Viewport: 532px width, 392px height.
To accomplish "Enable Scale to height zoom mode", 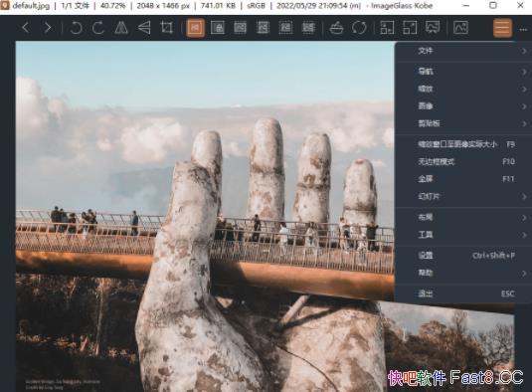I will (263, 28).
